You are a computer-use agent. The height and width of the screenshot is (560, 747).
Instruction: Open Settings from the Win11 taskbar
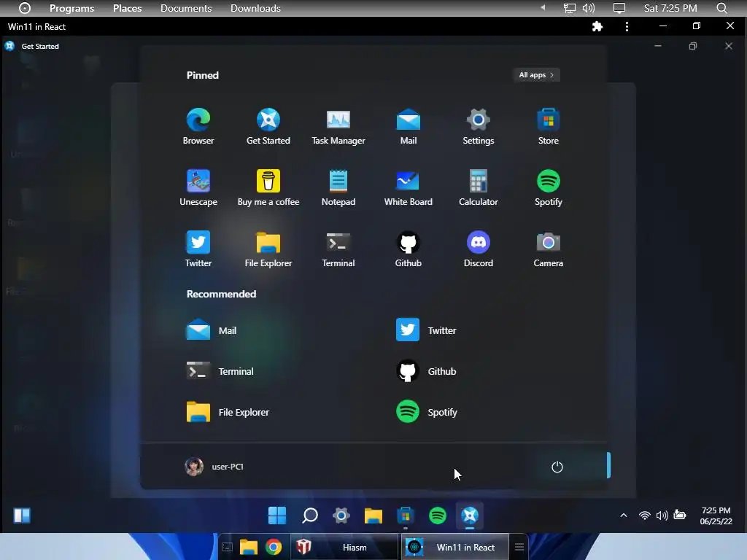point(341,516)
